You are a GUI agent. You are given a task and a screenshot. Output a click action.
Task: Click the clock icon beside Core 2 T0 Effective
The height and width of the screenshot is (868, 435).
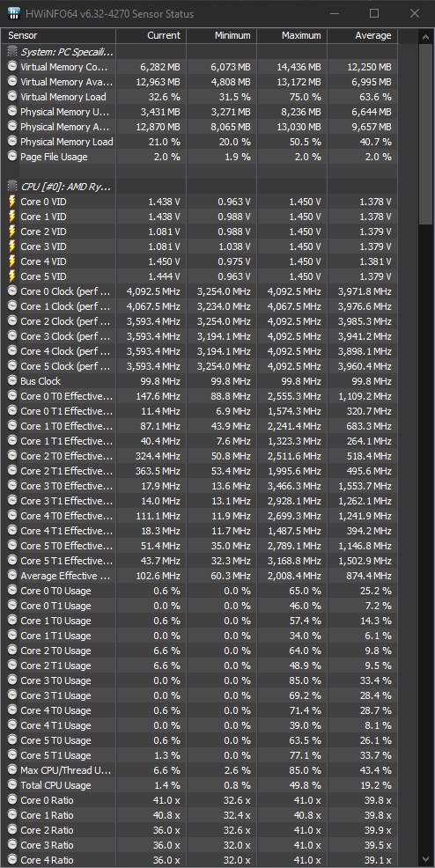[x=12, y=456]
